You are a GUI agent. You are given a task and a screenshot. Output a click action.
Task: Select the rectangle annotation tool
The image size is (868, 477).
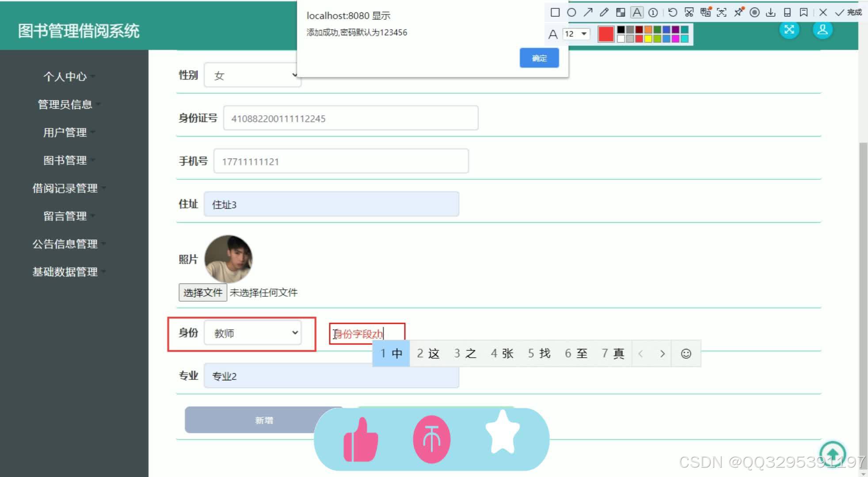point(555,12)
